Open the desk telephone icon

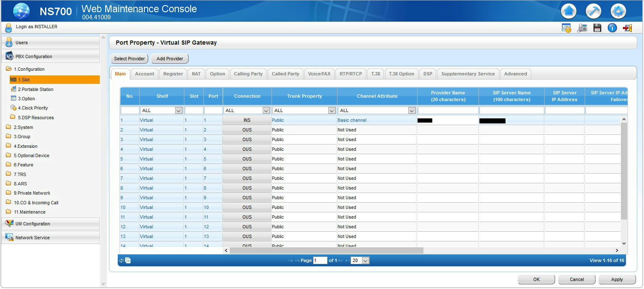click(582, 28)
